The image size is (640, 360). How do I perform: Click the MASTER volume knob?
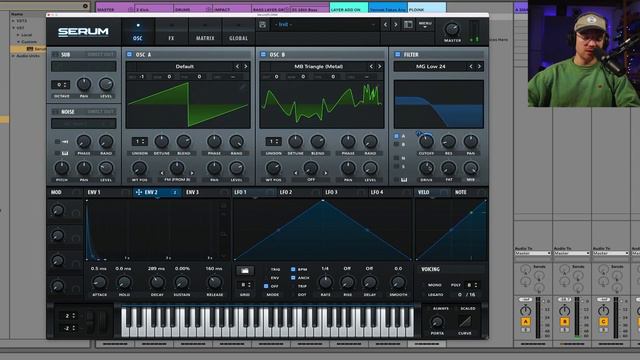452,29
